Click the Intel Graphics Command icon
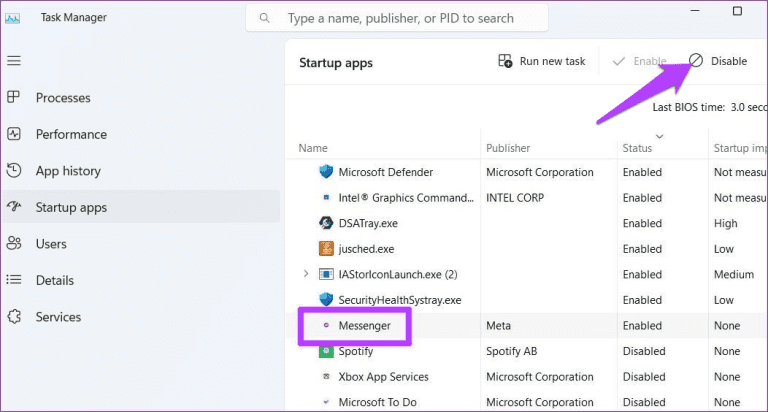 pos(326,197)
